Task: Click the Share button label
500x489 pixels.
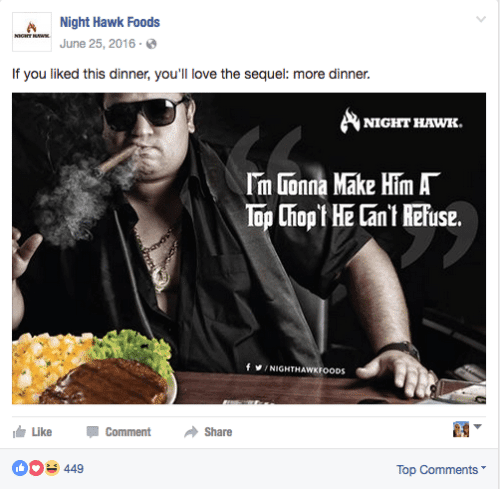Action: pos(218,432)
